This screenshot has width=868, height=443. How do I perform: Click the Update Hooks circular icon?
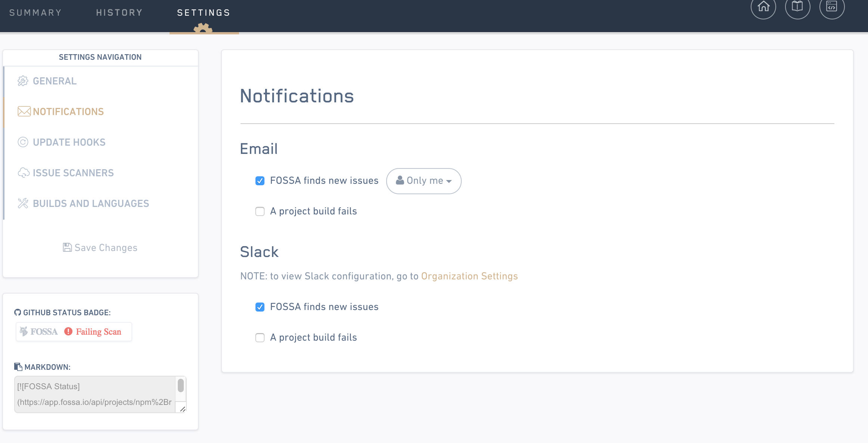click(23, 142)
